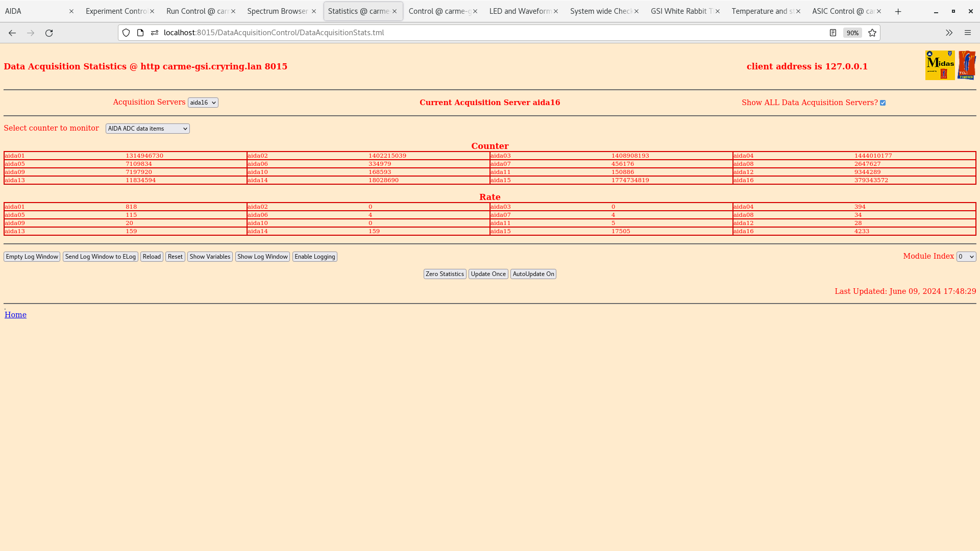This screenshot has width=980, height=551.
Task: Select the Acquisition Servers aida16 dropdown
Action: tap(203, 102)
